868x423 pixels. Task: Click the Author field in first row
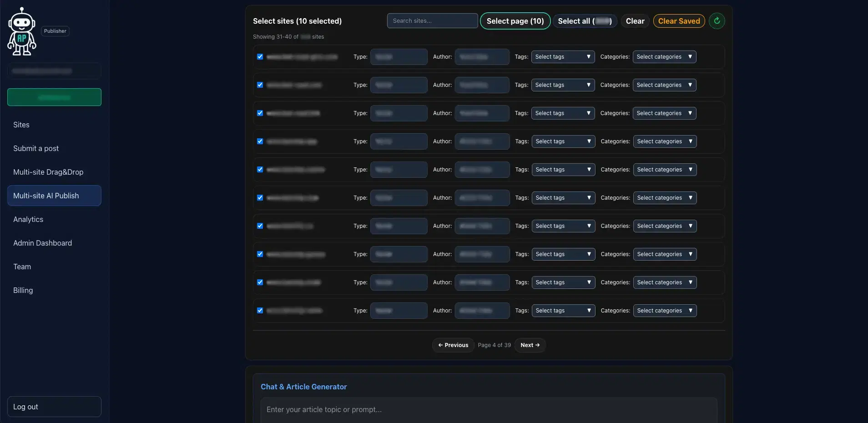(482, 57)
